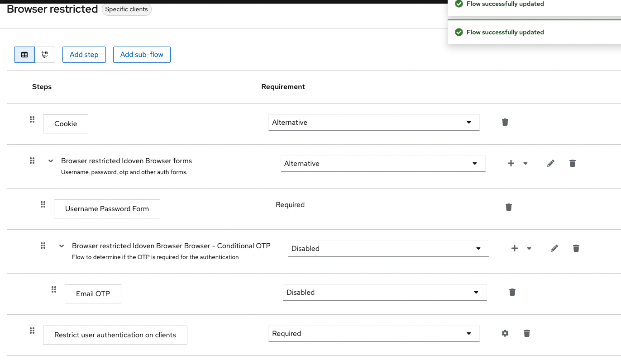Delete the Email OTP execution

[512, 292]
